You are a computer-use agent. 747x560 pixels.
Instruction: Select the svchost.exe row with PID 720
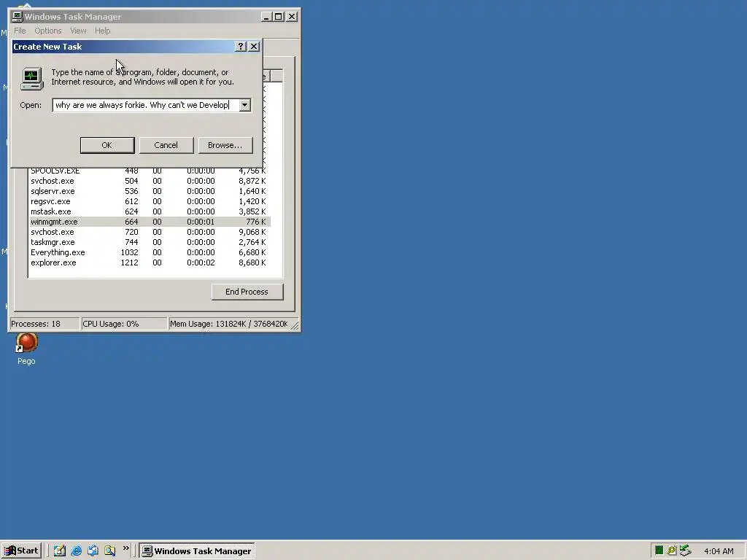[x=150, y=232]
